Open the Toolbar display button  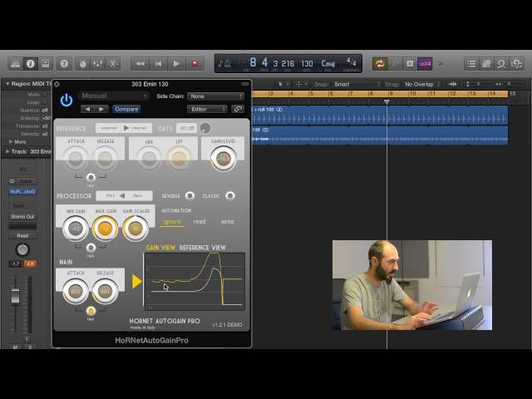tap(45, 63)
